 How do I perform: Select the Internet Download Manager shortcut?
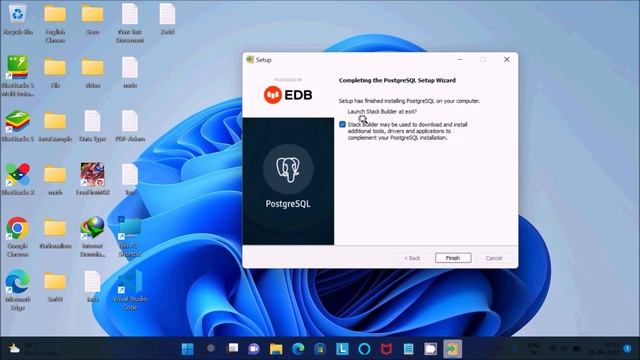point(92,237)
